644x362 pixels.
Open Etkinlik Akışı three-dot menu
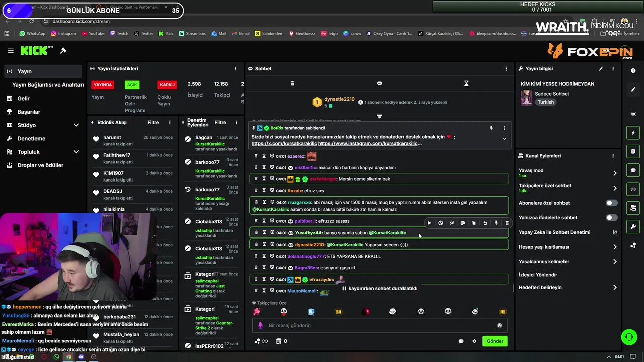(x=170, y=123)
